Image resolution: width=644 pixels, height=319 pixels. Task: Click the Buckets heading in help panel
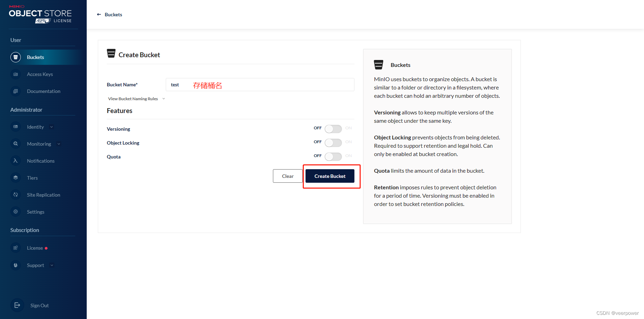pyautogui.click(x=400, y=65)
